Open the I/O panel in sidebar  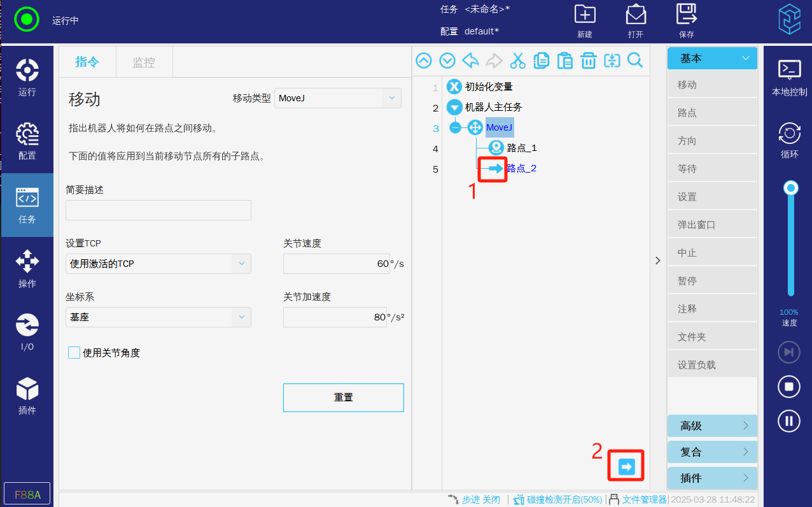(x=27, y=332)
